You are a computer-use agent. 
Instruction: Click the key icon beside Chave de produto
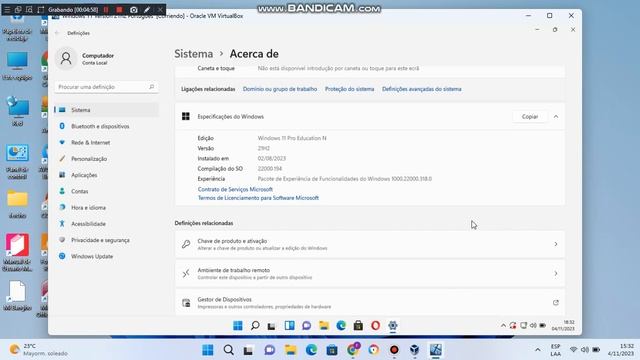[186, 244]
